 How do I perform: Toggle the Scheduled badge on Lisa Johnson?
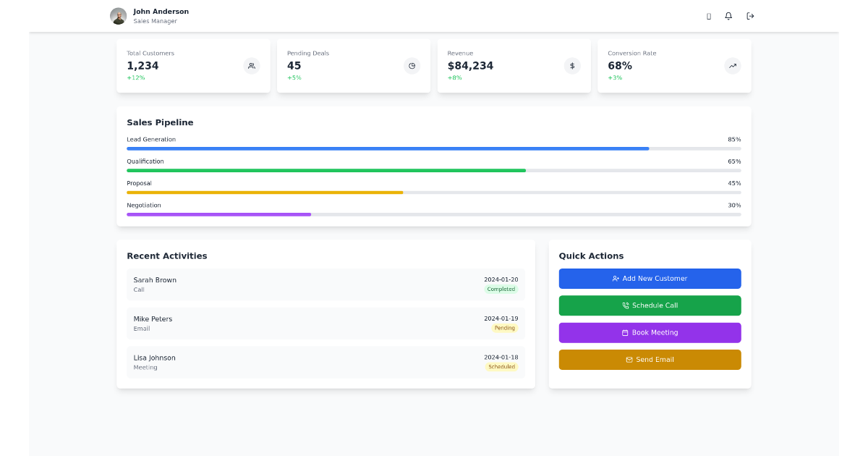click(x=501, y=367)
